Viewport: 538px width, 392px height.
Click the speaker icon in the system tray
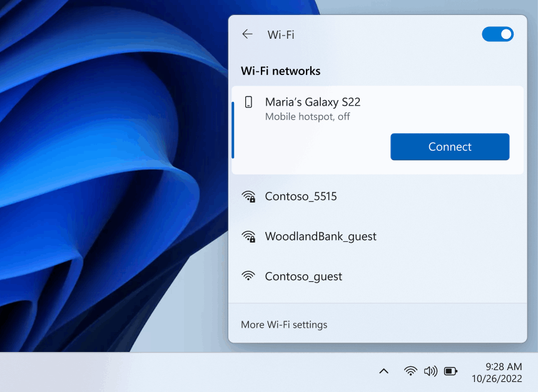coord(430,370)
